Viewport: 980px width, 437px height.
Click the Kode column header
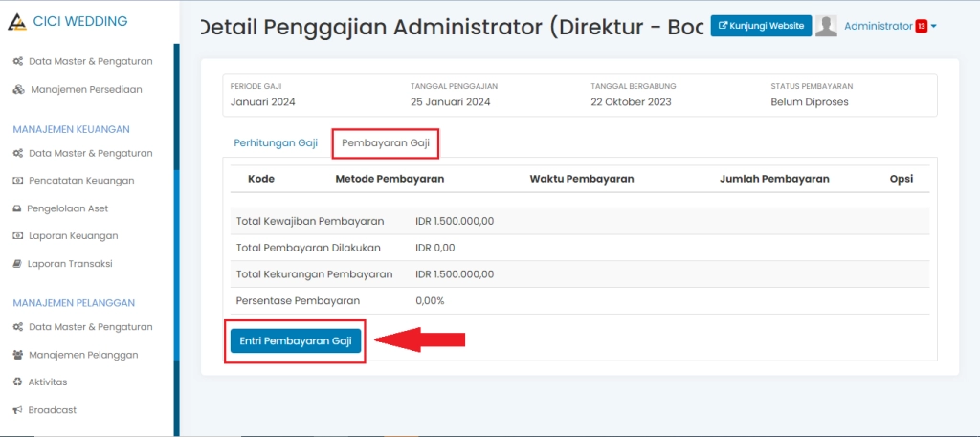click(261, 179)
